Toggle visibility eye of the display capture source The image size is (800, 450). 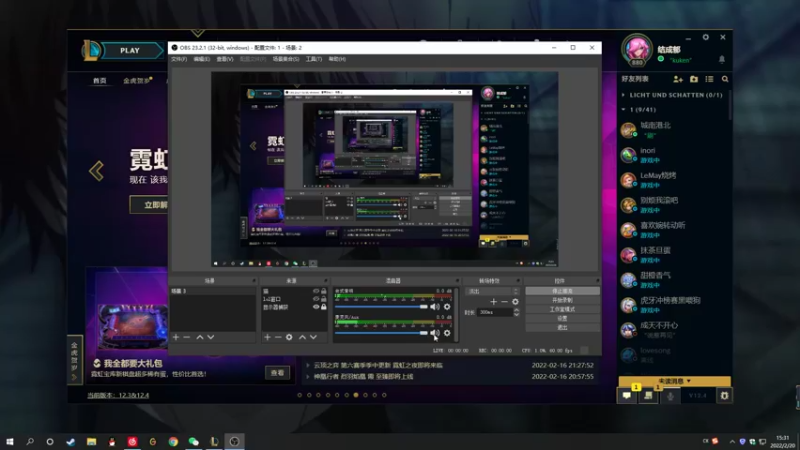pos(316,307)
